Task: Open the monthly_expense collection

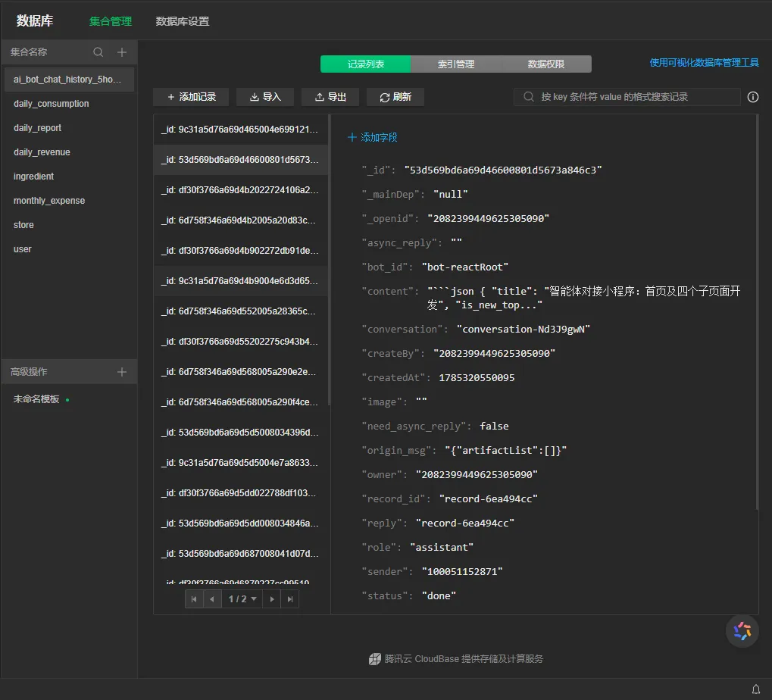Action: (x=70, y=200)
